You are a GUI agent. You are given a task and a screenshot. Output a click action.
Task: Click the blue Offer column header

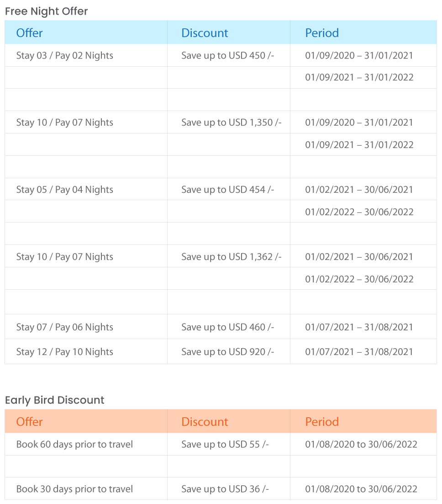coord(29,33)
